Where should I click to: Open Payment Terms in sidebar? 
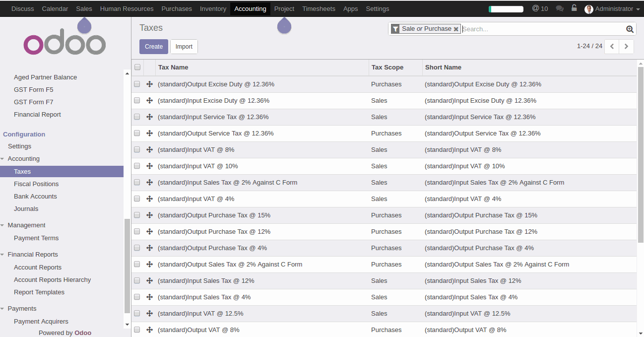click(x=36, y=238)
